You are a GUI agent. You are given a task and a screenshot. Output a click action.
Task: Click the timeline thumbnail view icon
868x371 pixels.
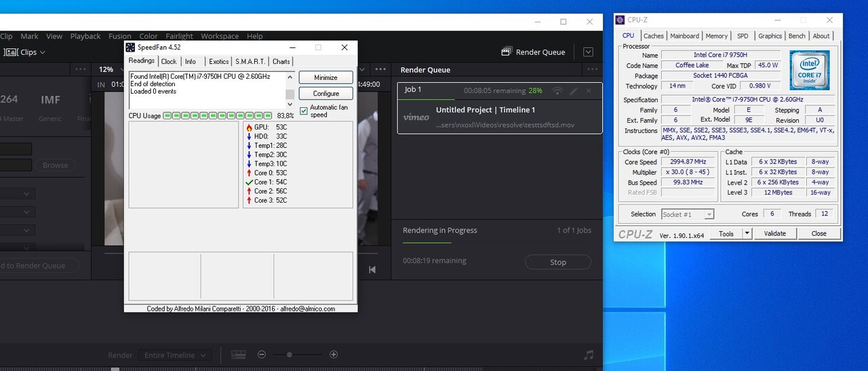(x=239, y=354)
